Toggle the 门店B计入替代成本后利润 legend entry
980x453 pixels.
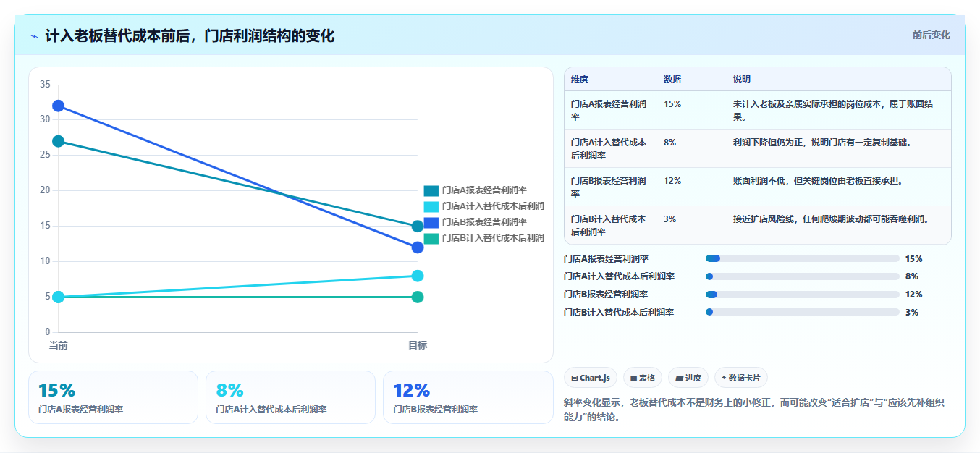pos(484,238)
